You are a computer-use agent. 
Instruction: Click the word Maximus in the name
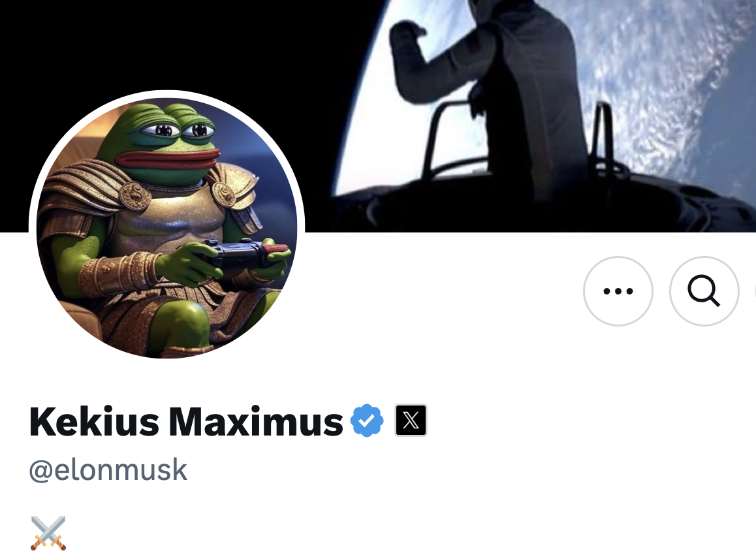[x=255, y=421]
